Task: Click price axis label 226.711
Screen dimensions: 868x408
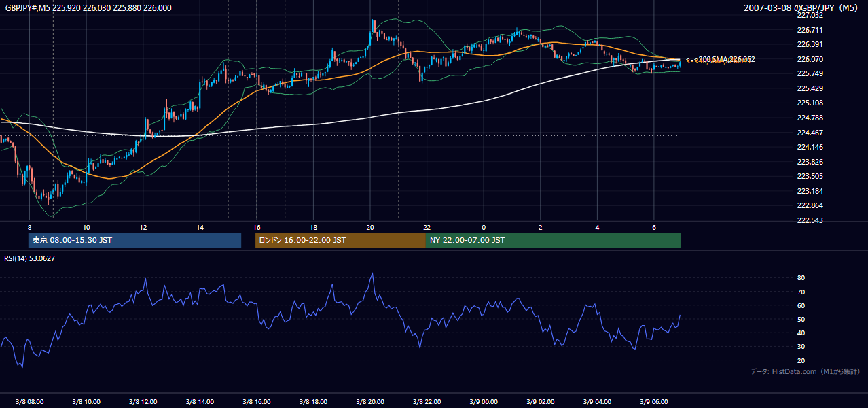Action: 809,30
